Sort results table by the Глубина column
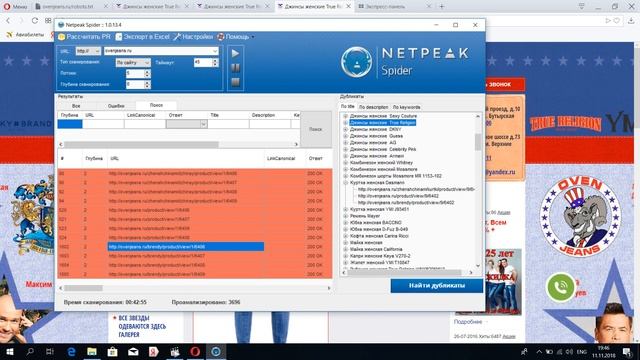Viewport: 640px width, 360px height. [94, 158]
